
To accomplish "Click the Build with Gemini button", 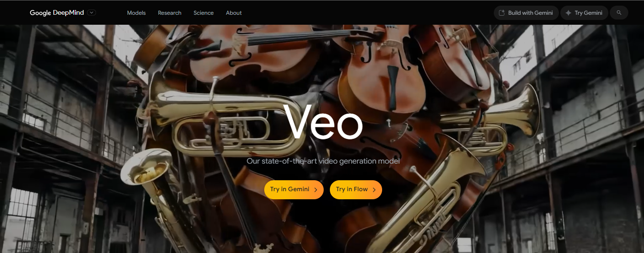I will click(526, 13).
